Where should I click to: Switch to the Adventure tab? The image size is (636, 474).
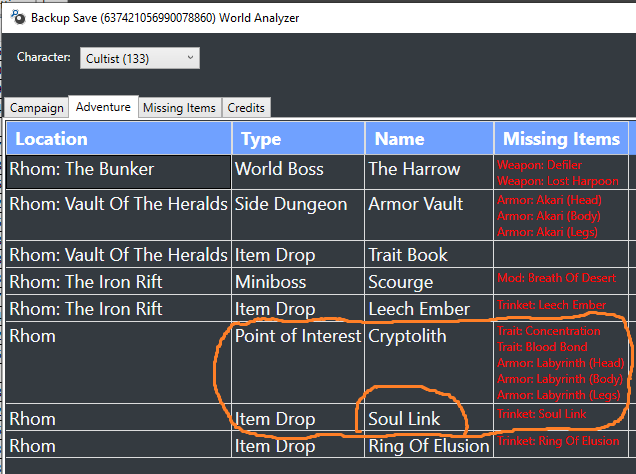tap(103, 107)
